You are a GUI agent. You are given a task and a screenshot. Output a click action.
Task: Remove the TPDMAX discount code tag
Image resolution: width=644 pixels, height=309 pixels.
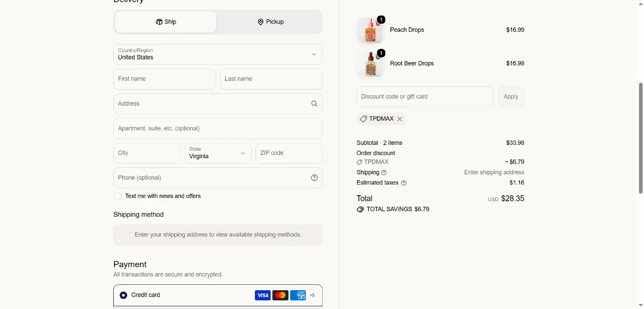tap(400, 119)
